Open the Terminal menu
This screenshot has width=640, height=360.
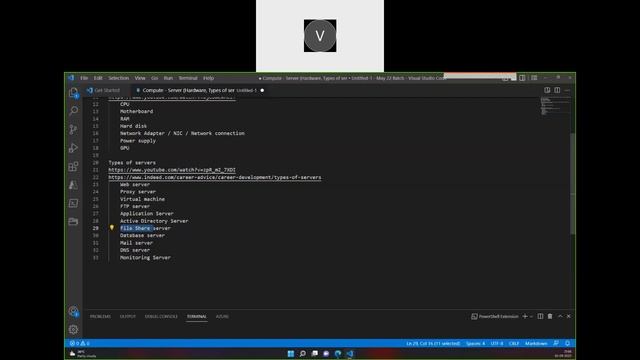click(x=188, y=78)
